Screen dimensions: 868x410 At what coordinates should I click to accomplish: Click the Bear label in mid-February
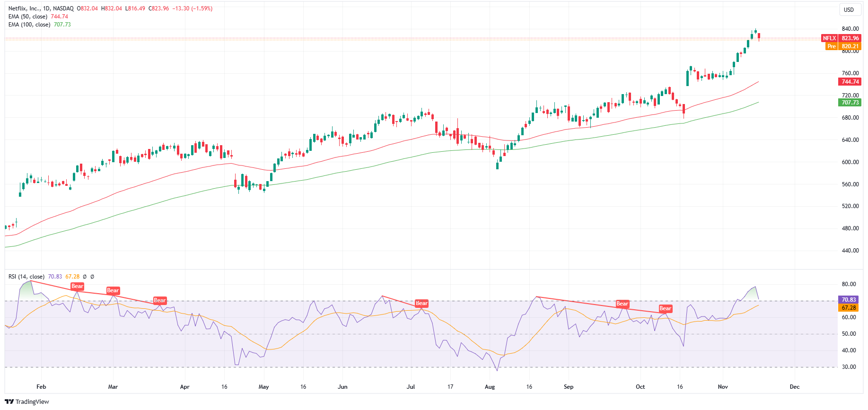77,286
